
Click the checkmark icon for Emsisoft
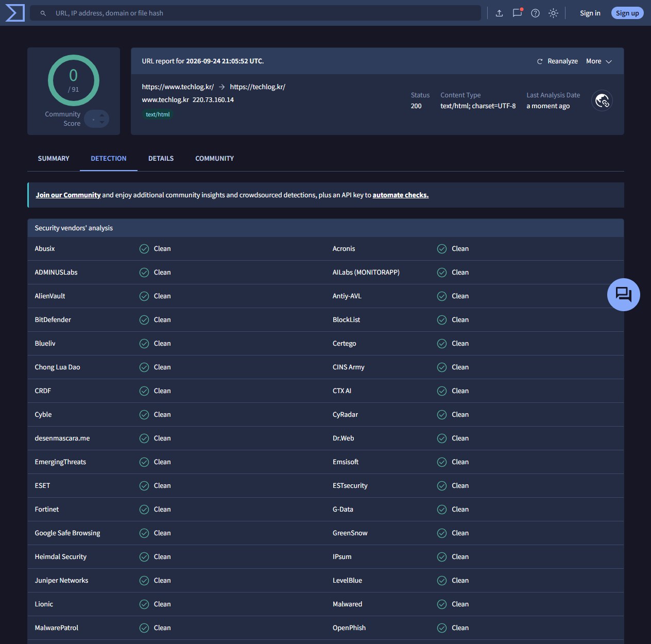pos(442,462)
